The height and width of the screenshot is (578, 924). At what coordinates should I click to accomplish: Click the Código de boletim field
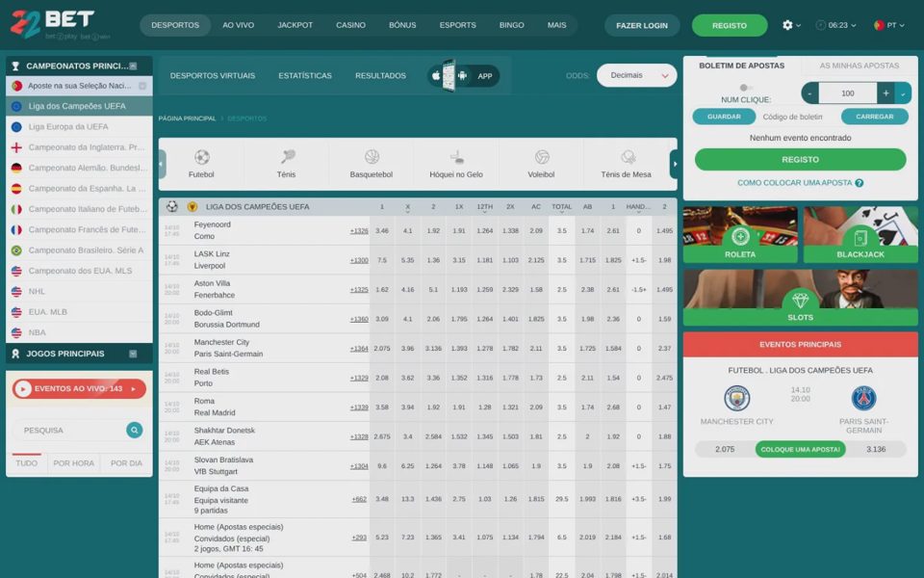798,117
